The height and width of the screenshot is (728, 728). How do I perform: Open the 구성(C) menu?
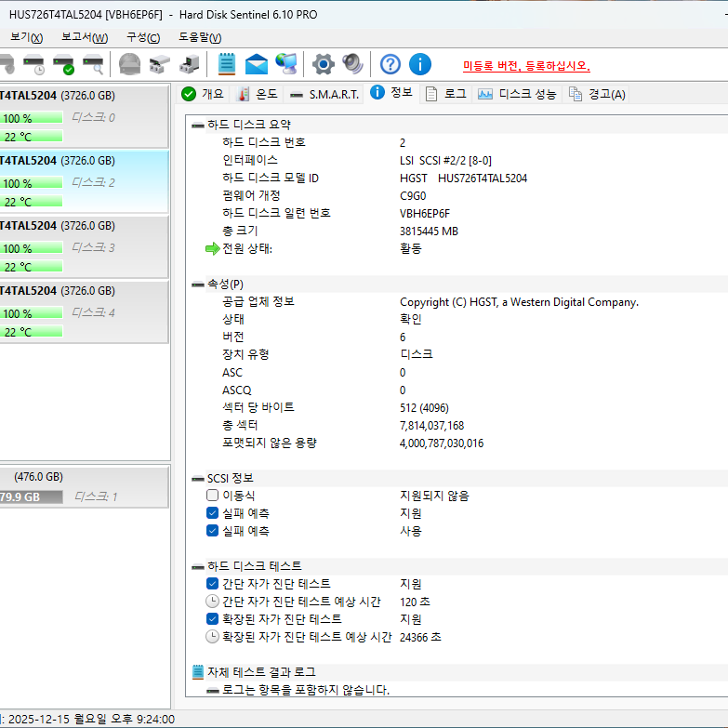[143, 37]
